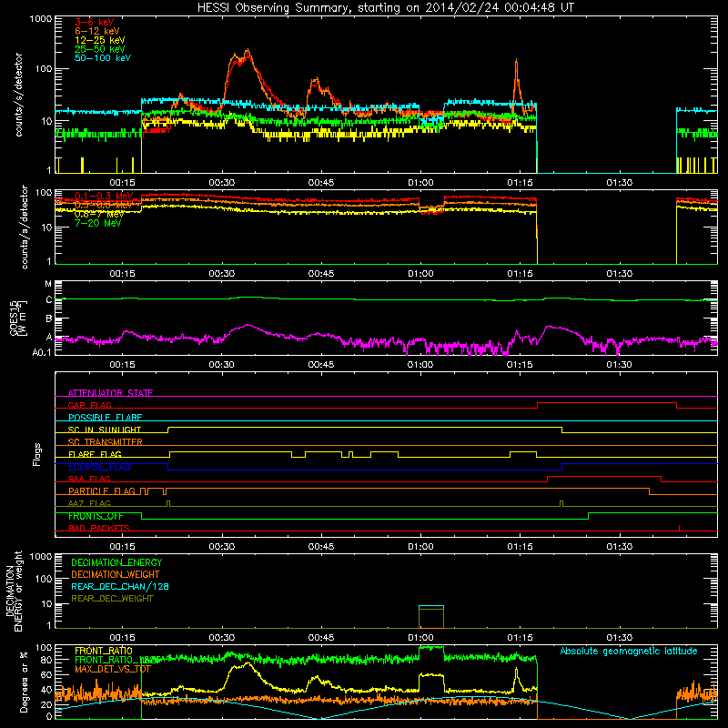The width and height of the screenshot is (728, 728).
Task: Select the FRONTS_OFF flag label
Action: tap(96, 516)
